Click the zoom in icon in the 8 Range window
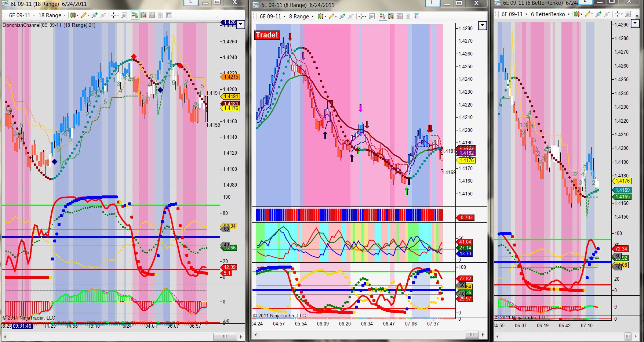The width and height of the screenshot is (644, 342). coord(342,17)
